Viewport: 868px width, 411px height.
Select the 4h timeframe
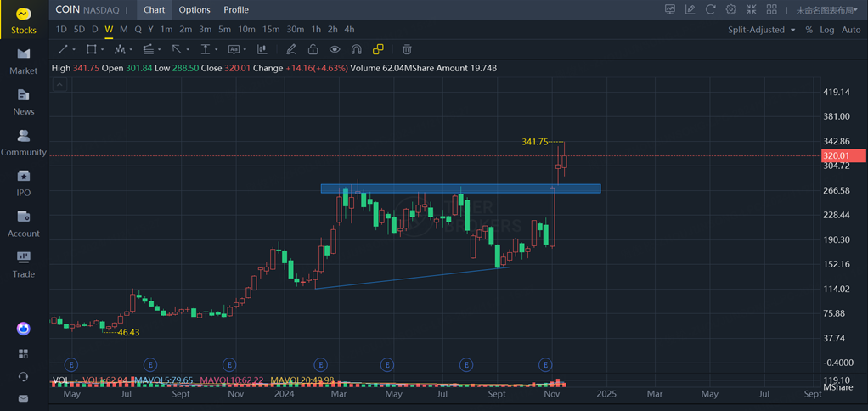(x=349, y=30)
